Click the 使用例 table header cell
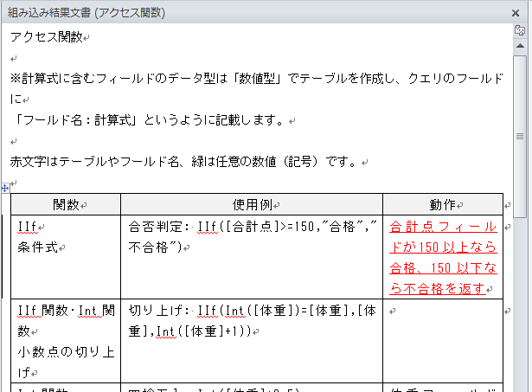 252,205
